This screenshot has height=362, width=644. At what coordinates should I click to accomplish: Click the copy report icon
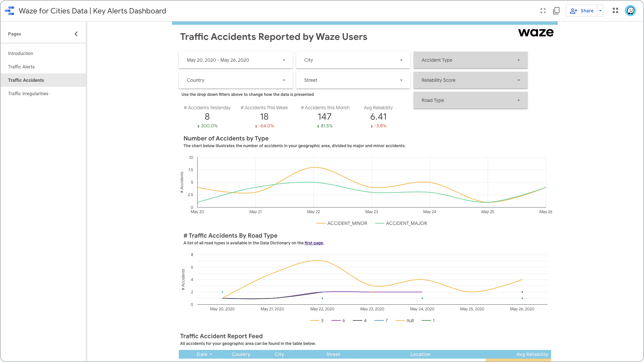(x=556, y=11)
